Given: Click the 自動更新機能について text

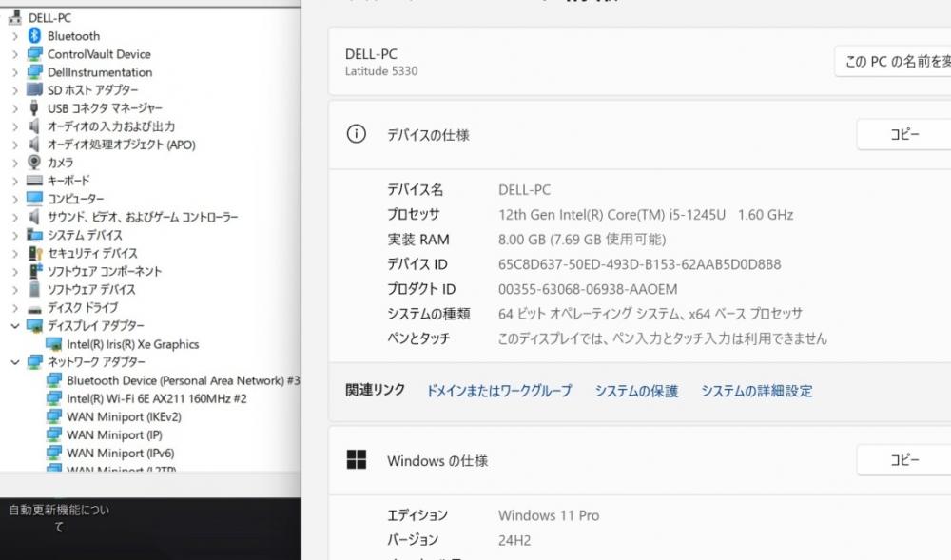Looking at the screenshot, I should point(59,518).
